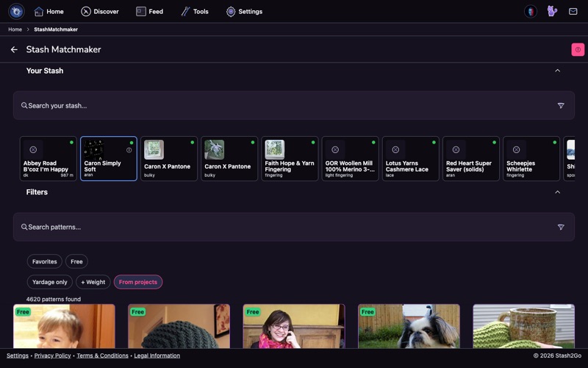Select the Caron Simply Soft yarn card
The width and height of the screenshot is (588, 368).
(109, 158)
